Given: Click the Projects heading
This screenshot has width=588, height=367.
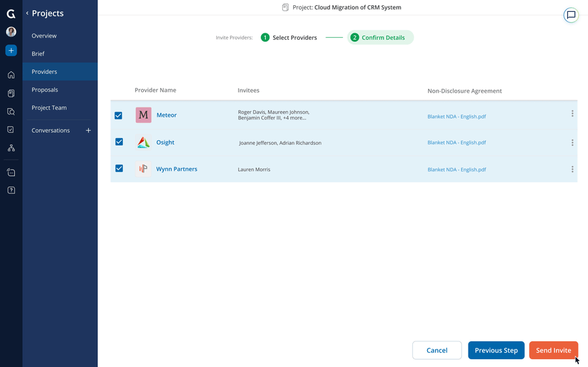Looking at the screenshot, I should (x=48, y=13).
